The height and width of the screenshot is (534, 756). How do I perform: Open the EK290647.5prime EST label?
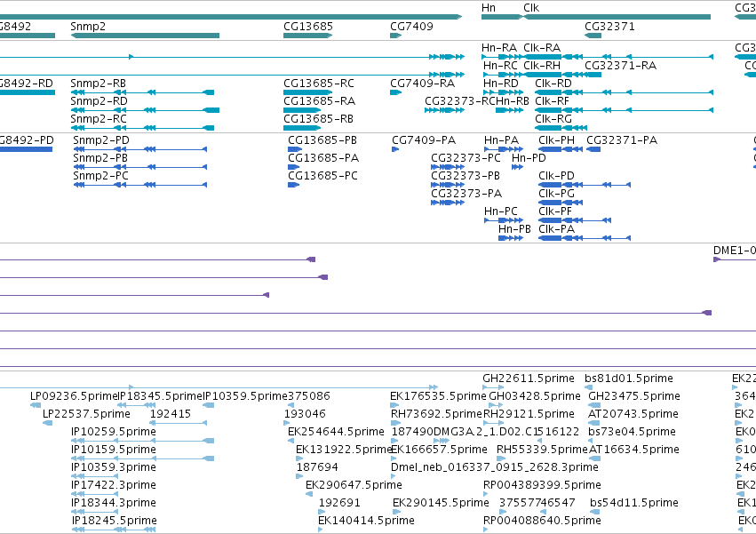point(354,485)
